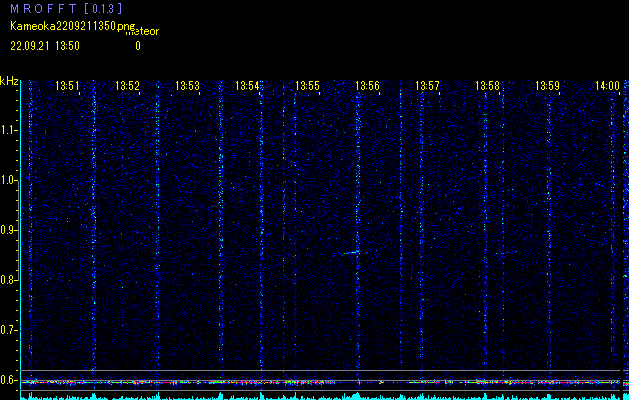Screen dimensions: 629x400
Task: Select the 13:52 time marker
Action: (x=127, y=85)
